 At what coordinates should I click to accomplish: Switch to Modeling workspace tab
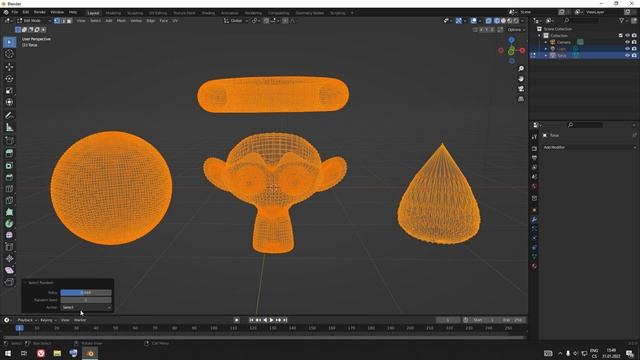click(113, 13)
